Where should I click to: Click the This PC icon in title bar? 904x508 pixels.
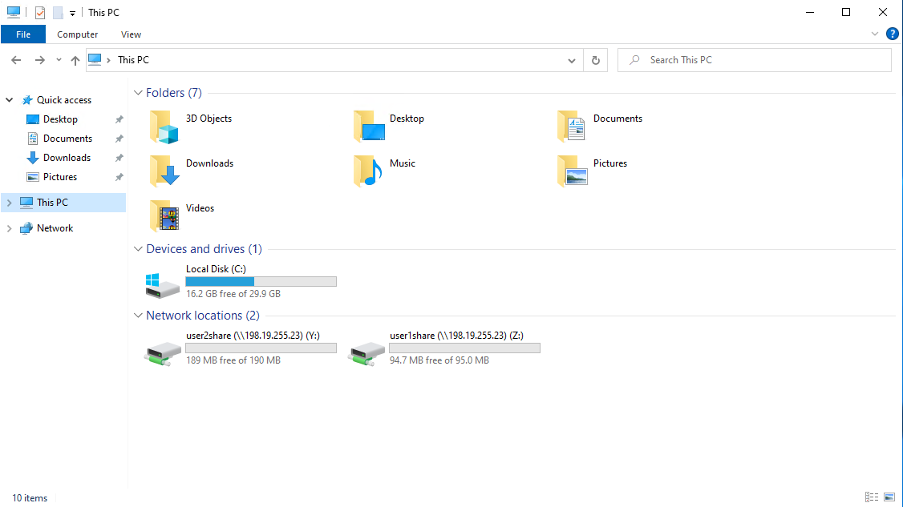tap(13, 12)
